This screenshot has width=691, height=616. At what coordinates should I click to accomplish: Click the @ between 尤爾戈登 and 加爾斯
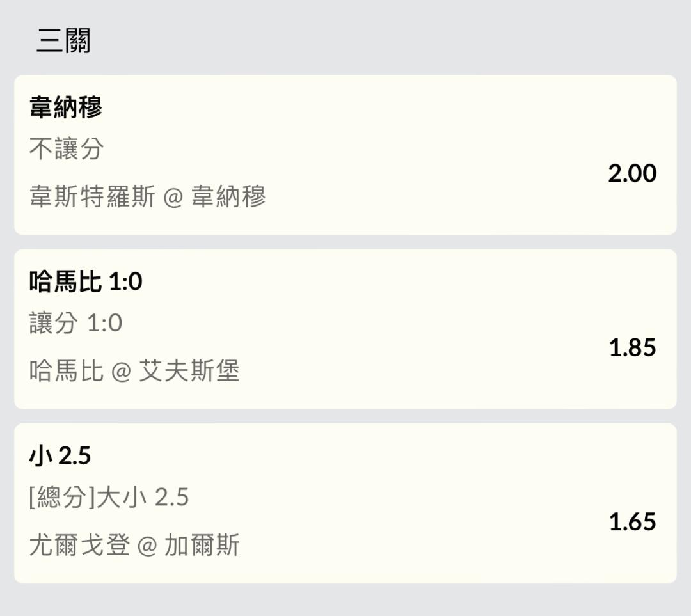pos(147,546)
